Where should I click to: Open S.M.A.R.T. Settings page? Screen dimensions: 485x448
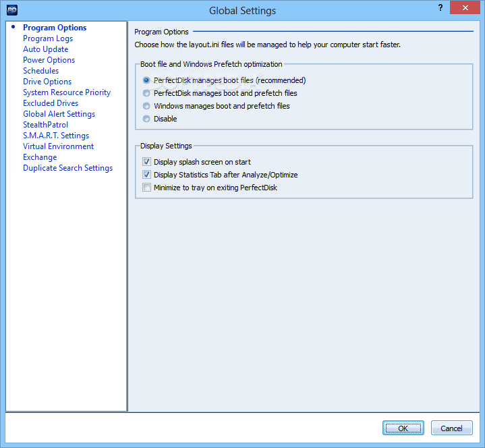[56, 136]
